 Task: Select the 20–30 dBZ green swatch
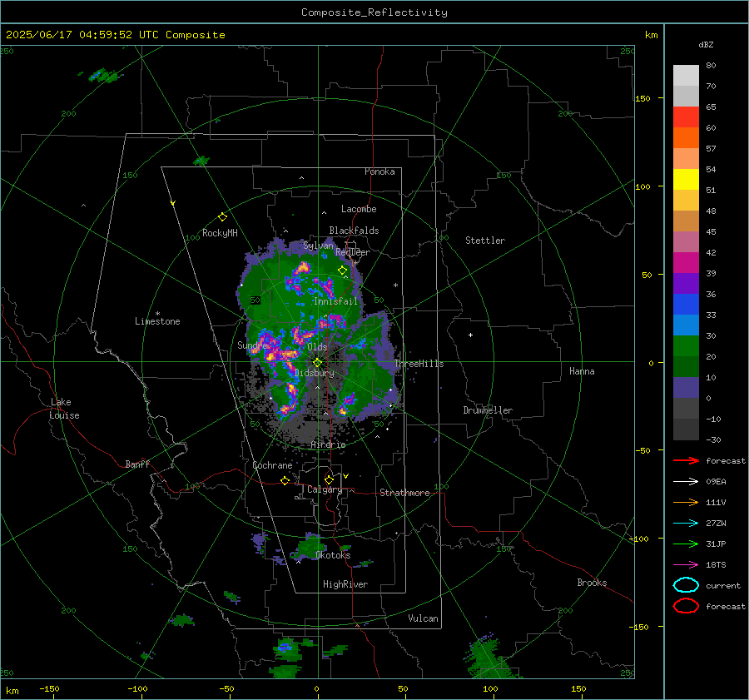pos(686,346)
